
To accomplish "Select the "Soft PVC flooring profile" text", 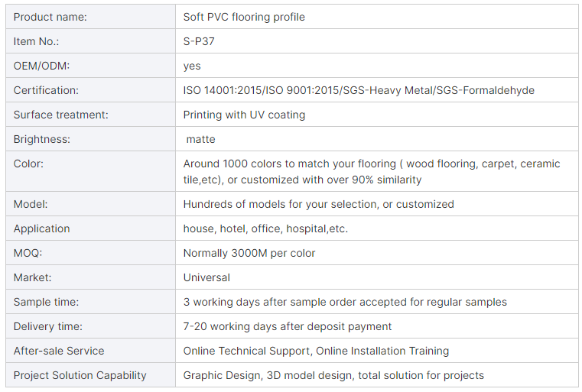I will pos(244,17).
